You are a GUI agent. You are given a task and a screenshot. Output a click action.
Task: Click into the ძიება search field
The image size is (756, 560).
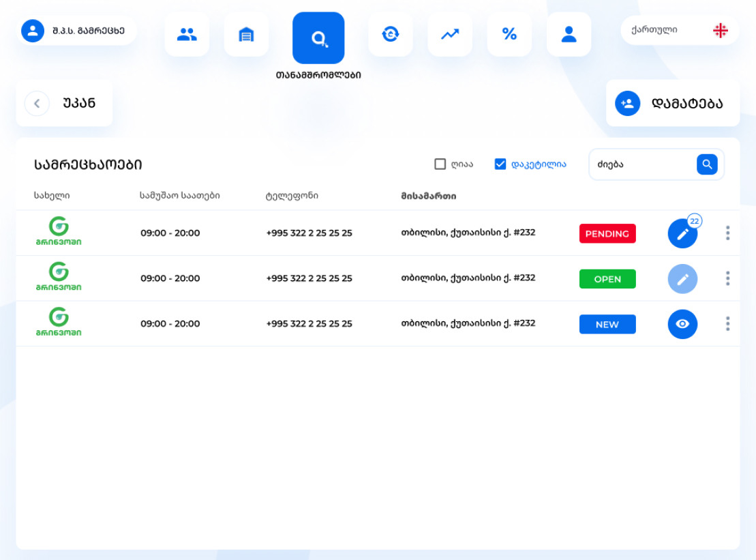click(x=641, y=164)
